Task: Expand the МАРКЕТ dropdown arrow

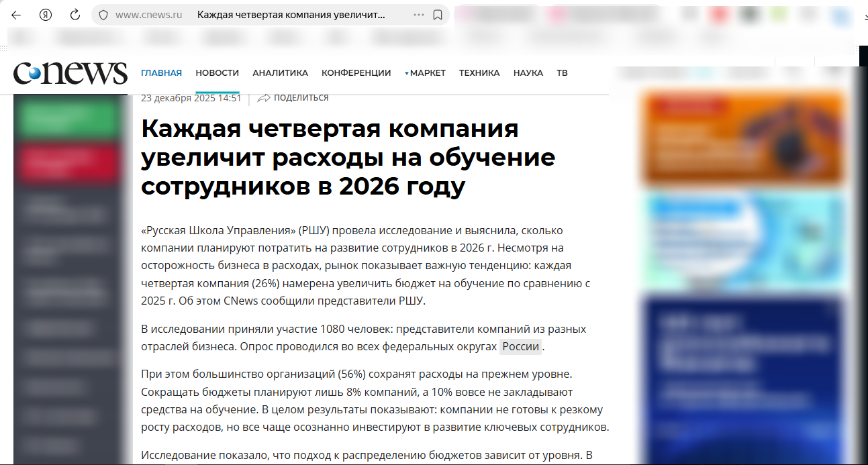Action: coord(407,73)
